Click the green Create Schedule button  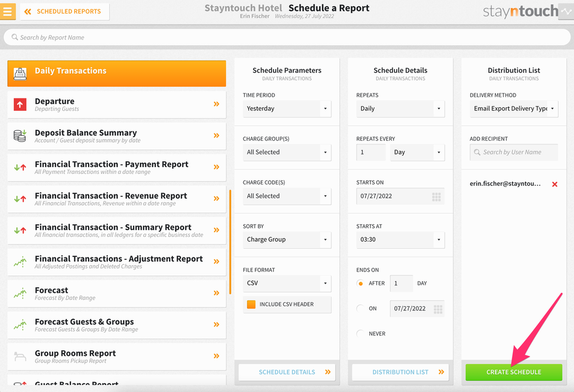[x=514, y=372]
